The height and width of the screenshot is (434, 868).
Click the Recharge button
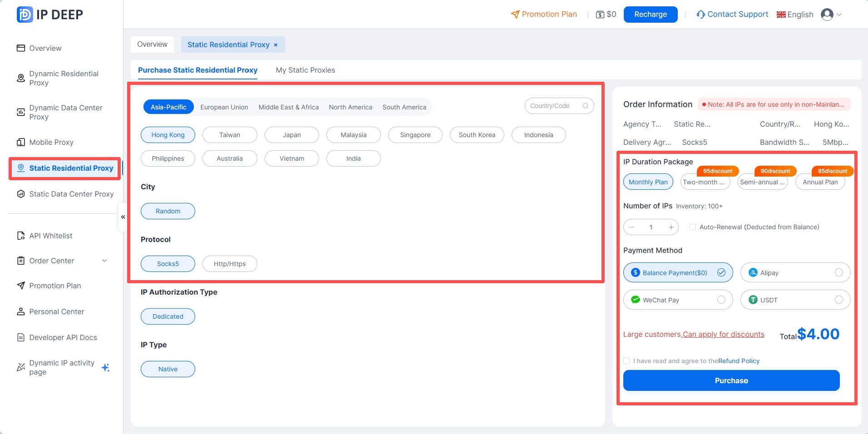coord(650,14)
